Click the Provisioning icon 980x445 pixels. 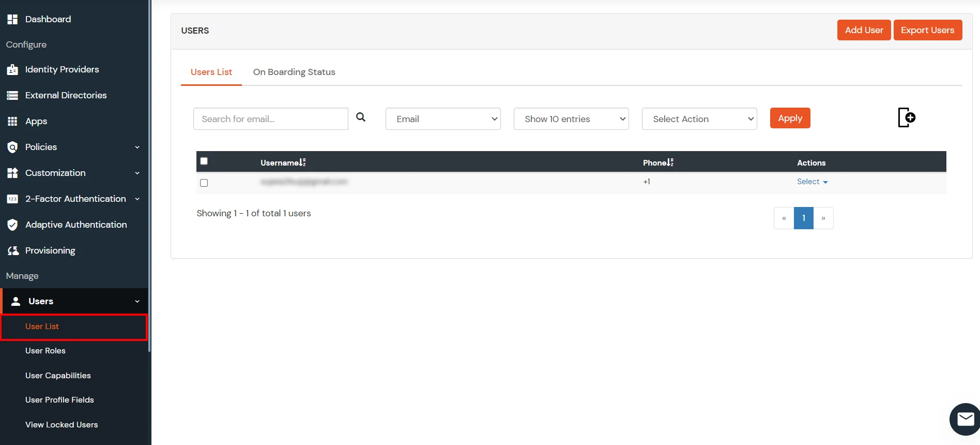click(13, 250)
